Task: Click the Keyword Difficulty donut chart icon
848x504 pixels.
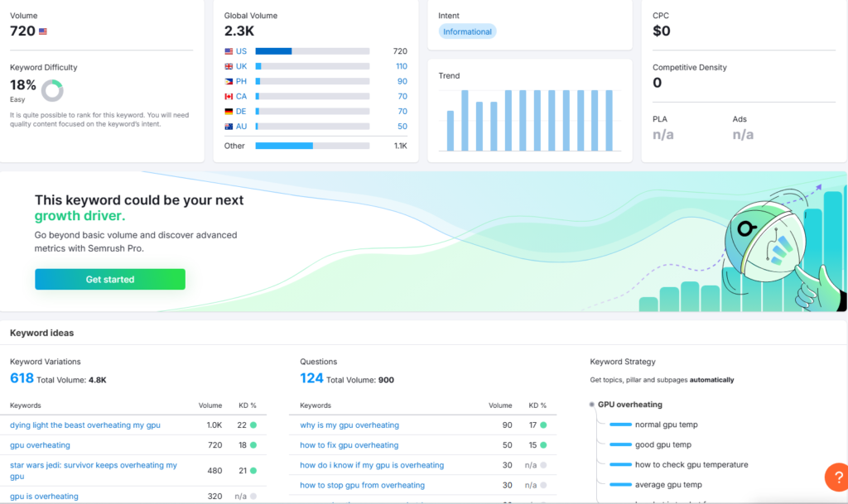Action: coord(52,90)
